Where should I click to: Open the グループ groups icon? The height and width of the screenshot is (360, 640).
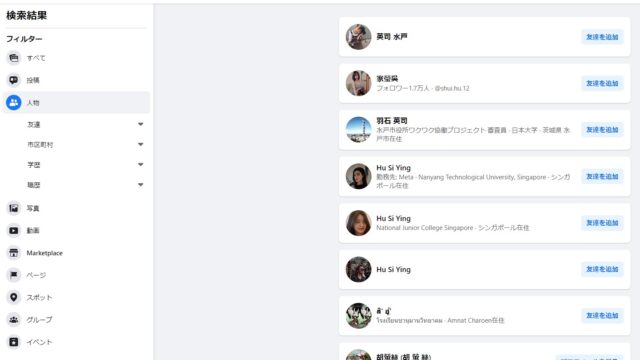(x=13, y=320)
